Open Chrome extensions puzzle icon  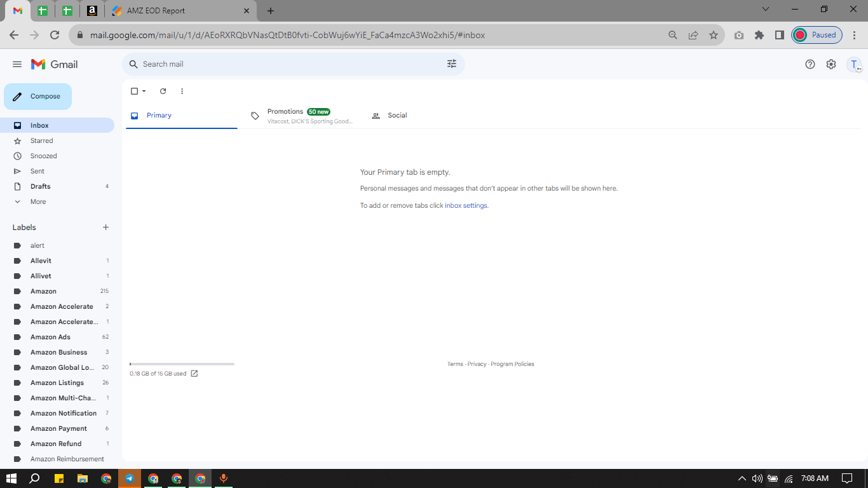click(x=759, y=35)
